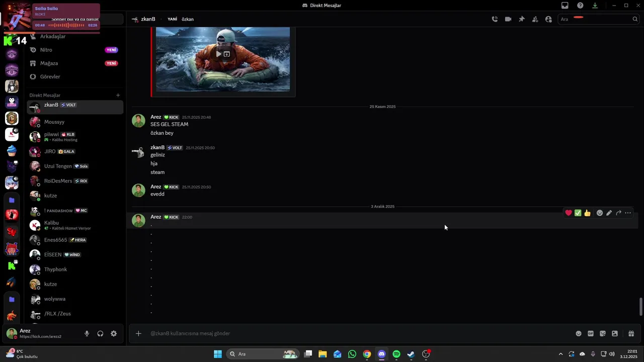Open the Nitro page
This screenshot has height=362, width=644.
click(75, 50)
